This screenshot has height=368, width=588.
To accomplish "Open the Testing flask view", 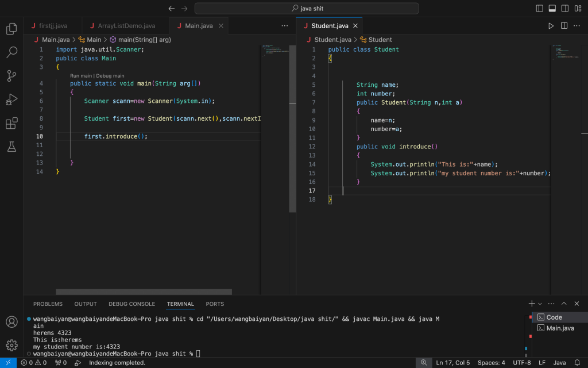I will 11,147.
